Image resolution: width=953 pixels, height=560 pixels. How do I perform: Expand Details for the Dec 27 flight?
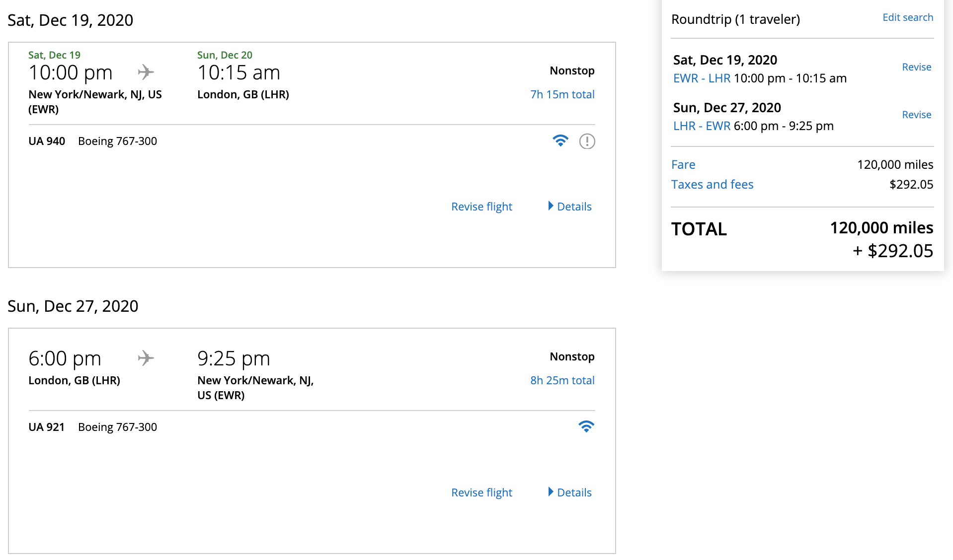(x=570, y=492)
